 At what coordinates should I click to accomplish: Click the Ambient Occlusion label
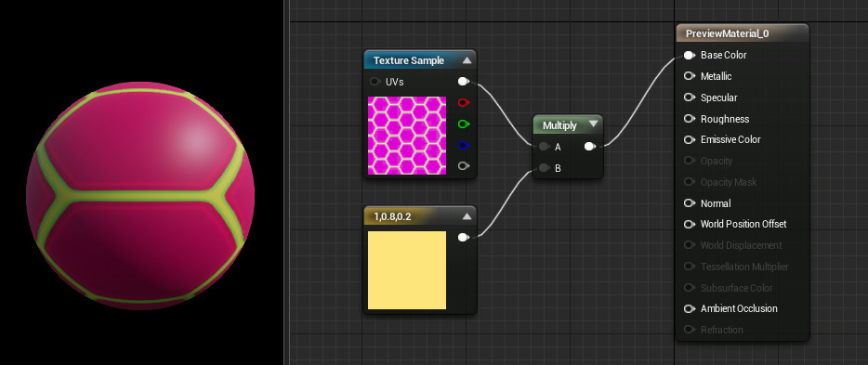[x=739, y=308]
